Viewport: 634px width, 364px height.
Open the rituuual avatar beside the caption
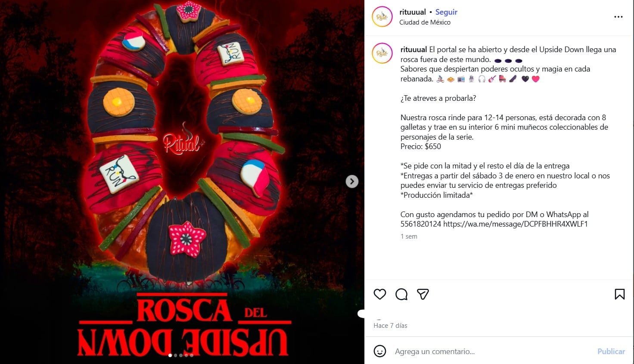pos(382,53)
